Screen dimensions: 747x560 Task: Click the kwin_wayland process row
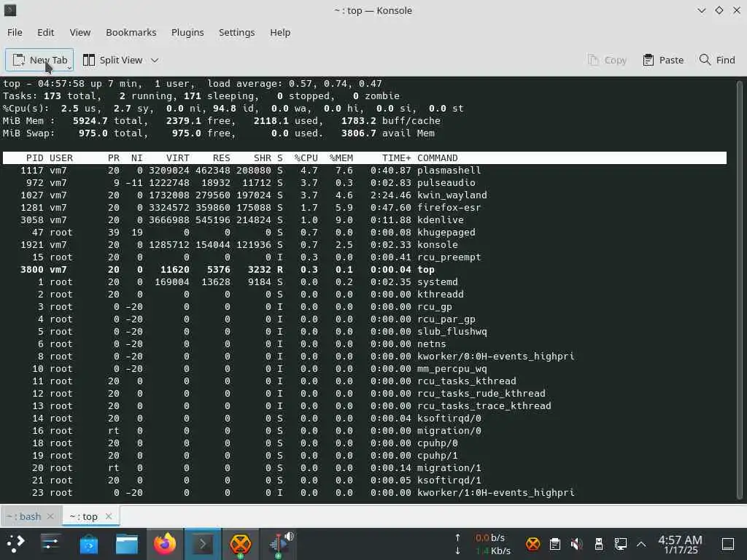tap(365, 195)
